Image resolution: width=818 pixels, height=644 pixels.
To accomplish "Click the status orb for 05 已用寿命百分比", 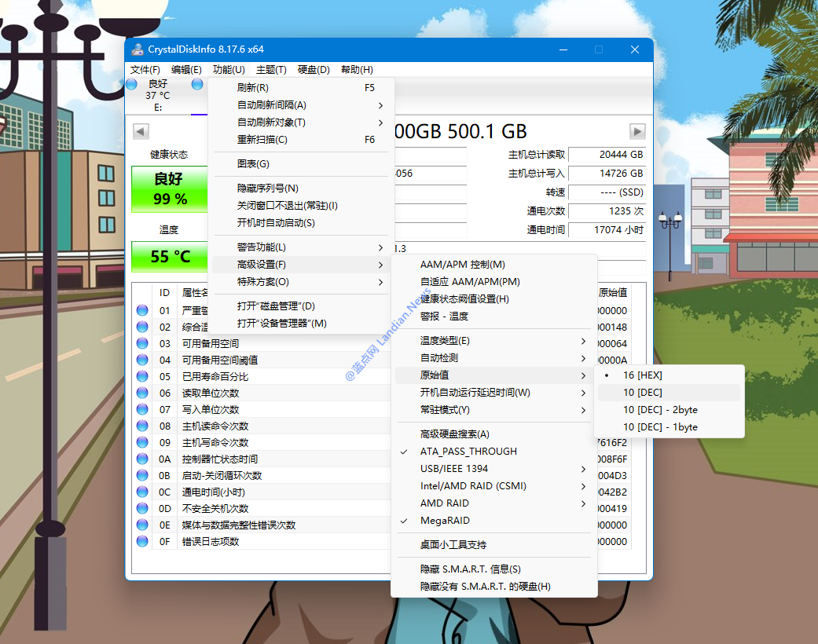I will tap(142, 376).
